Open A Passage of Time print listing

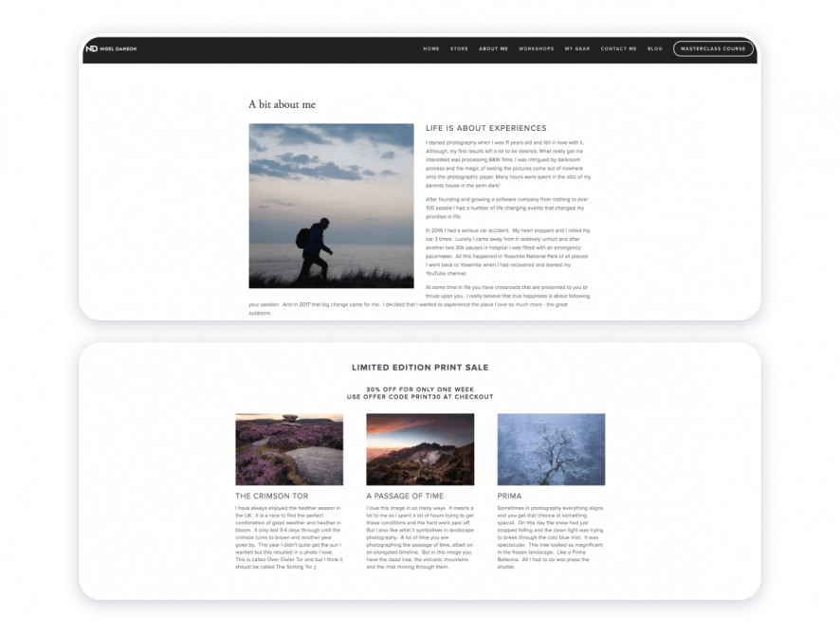click(404, 494)
